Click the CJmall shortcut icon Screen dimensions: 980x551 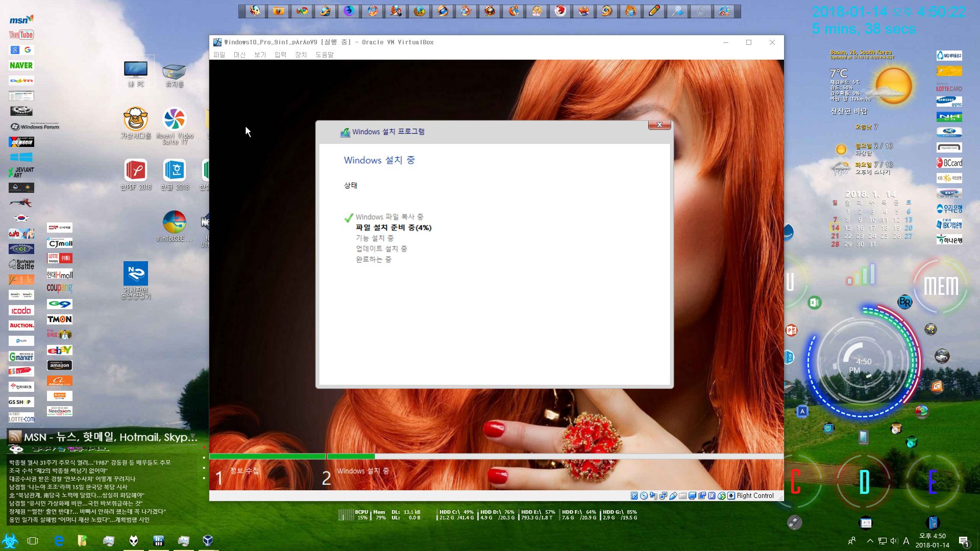pyautogui.click(x=60, y=243)
